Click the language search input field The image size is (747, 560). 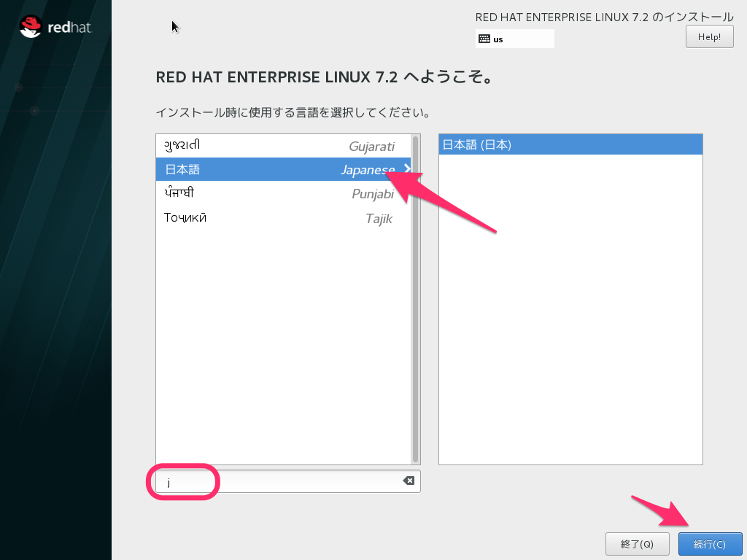pos(287,481)
